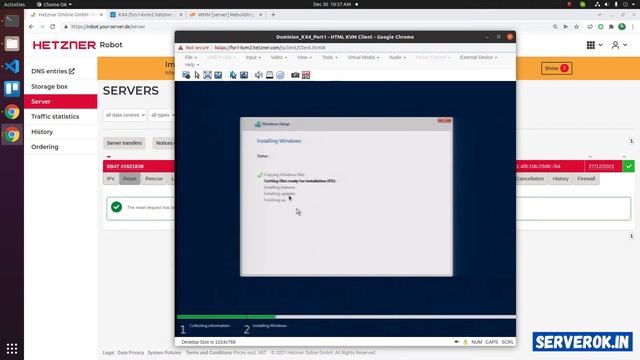The width and height of the screenshot is (640, 360).
Task: Open a new Chrome tab with plus
Action: (x=273, y=15)
